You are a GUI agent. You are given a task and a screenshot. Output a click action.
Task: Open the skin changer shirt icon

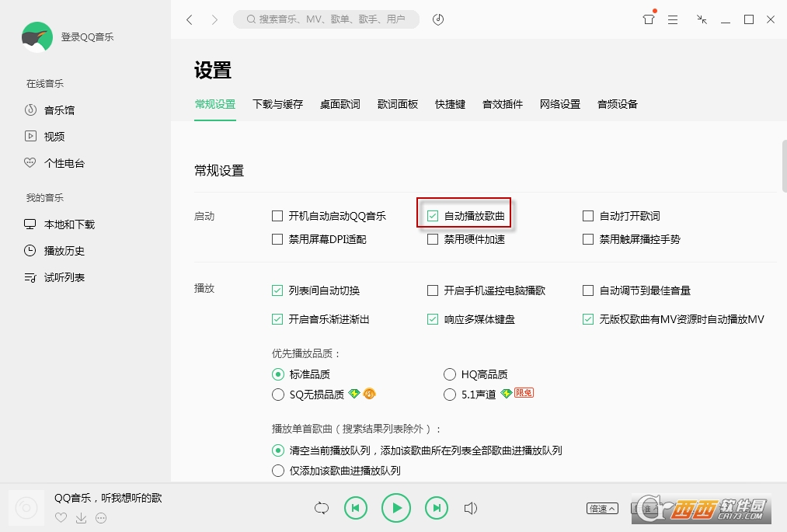tap(647, 19)
